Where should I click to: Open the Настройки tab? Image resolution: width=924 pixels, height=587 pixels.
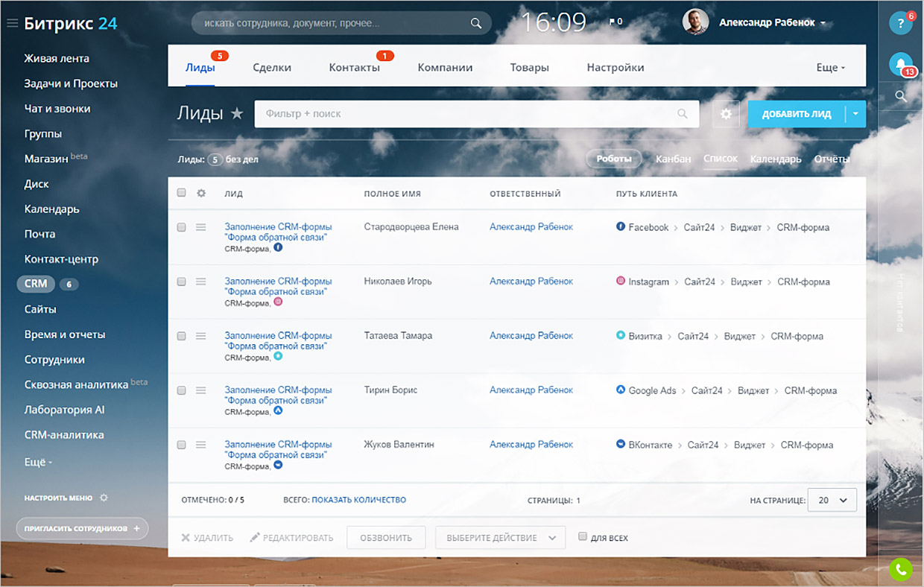click(x=616, y=67)
